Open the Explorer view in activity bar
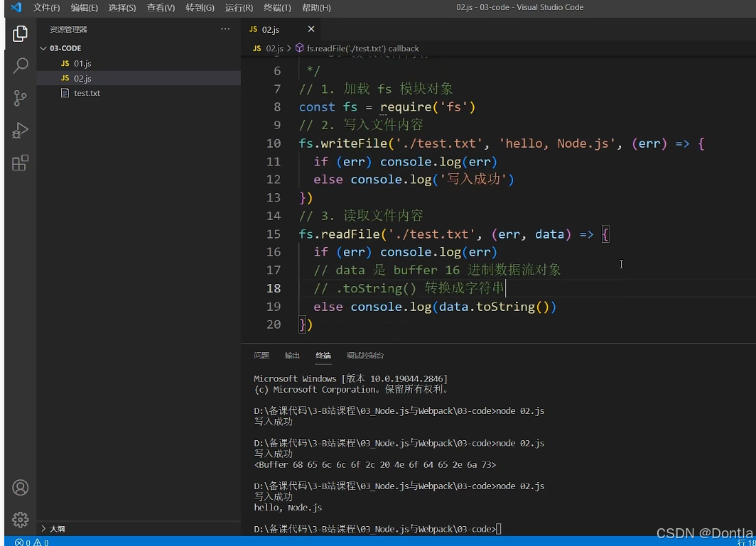The image size is (756, 546). (x=20, y=33)
